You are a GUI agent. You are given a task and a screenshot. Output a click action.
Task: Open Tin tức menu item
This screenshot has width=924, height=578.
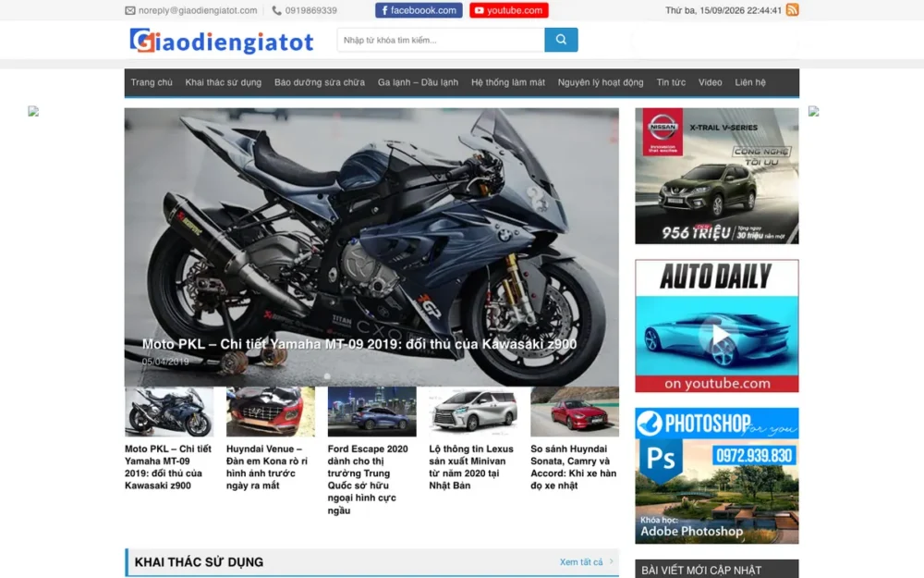pos(671,82)
